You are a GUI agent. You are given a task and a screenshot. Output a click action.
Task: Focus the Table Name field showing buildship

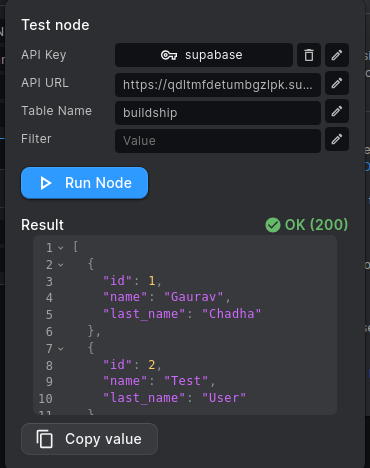point(218,113)
